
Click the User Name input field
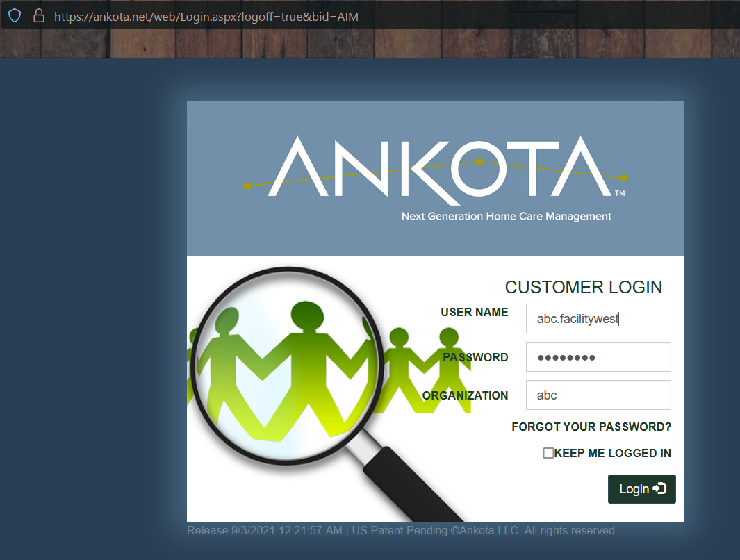pyautogui.click(x=598, y=318)
